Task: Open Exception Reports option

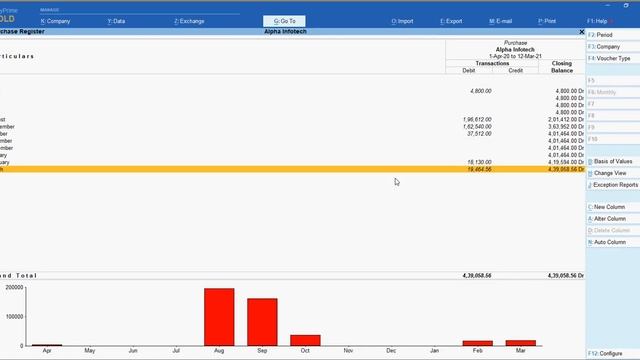Action: [x=613, y=185]
